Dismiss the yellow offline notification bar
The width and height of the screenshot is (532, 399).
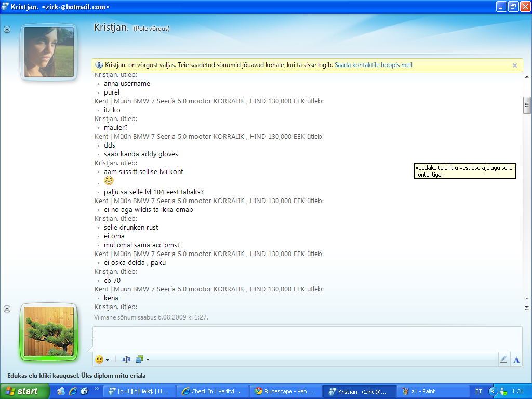[515, 65]
